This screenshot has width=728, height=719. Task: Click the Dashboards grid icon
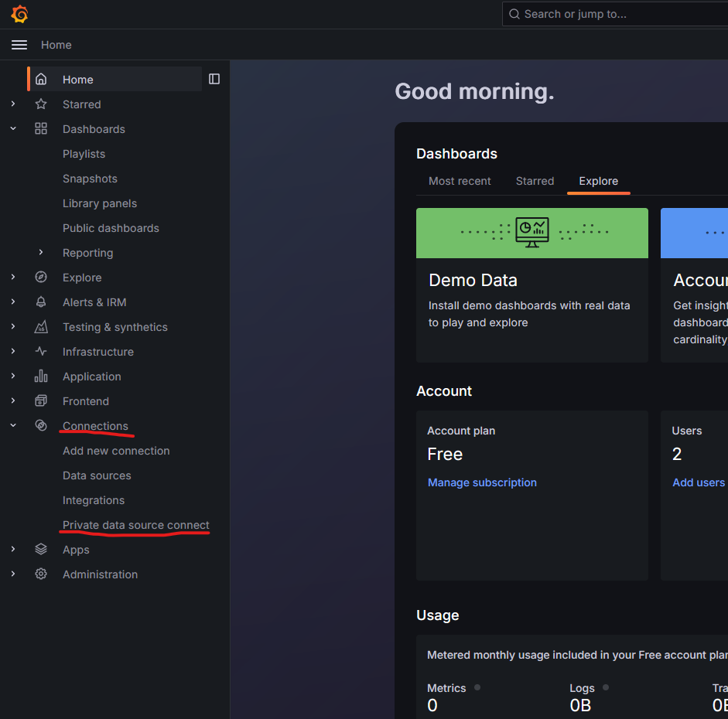click(41, 129)
